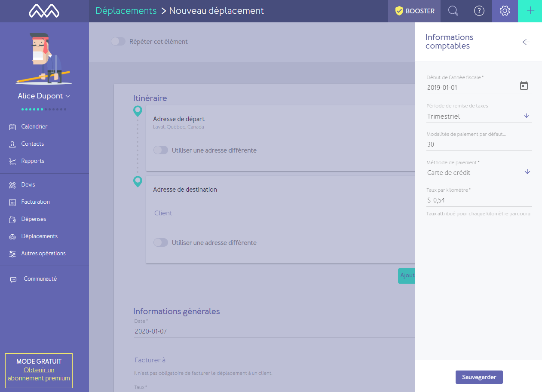542x392 pixels.
Task: Go to Dépenses in the sidebar
Action: point(34,219)
